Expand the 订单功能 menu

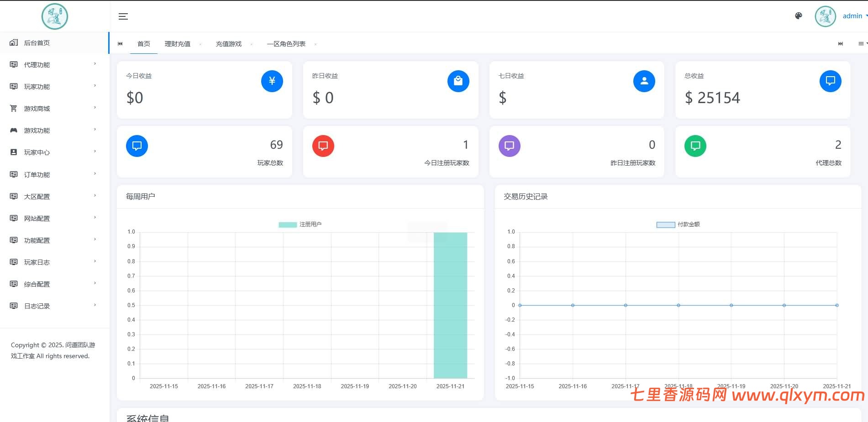[x=37, y=174]
